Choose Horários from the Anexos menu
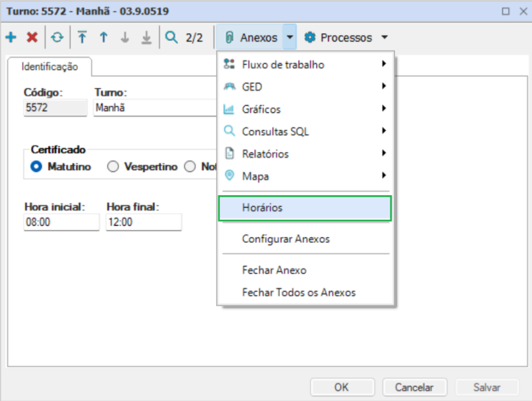The image size is (532, 401). pyautogui.click(x=305, y=208)
